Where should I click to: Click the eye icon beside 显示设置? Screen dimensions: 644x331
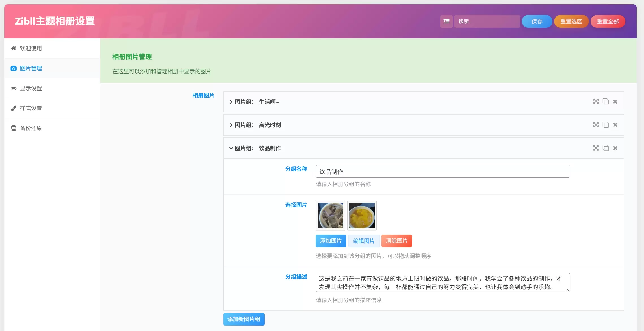[14, 88]
